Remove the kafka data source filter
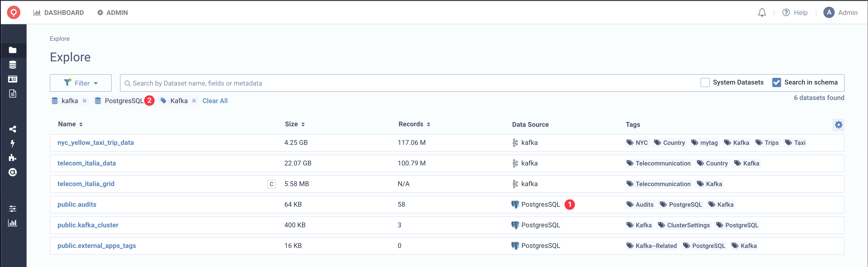868x267 pixels. (85, 101)
